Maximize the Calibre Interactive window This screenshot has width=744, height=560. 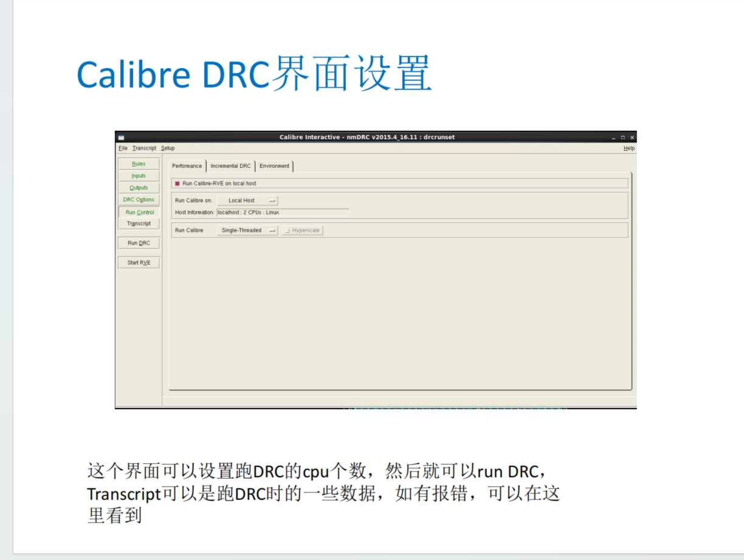point(623,137)
